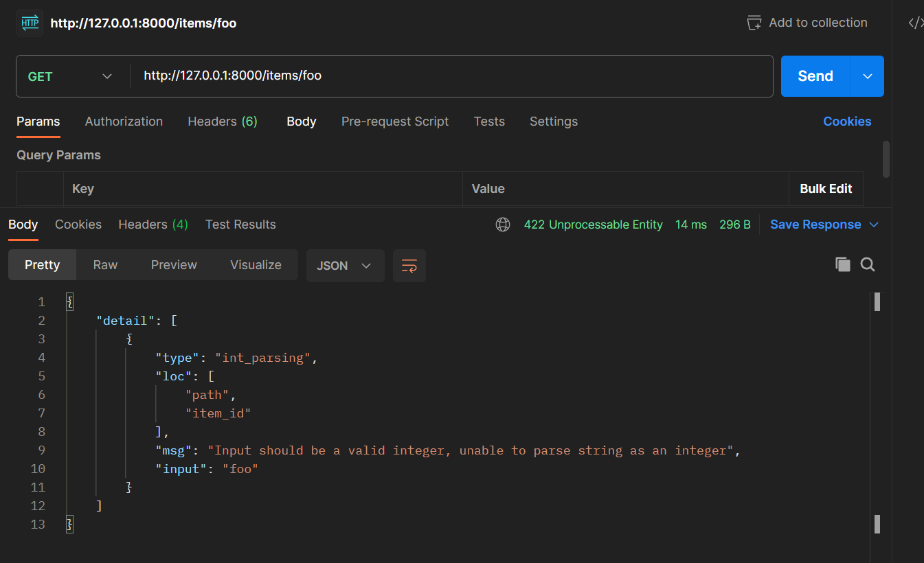Open the Pre-request Script tab
Image resolution: width=924 pixels, height=563 pixels.
pos(395,122)
